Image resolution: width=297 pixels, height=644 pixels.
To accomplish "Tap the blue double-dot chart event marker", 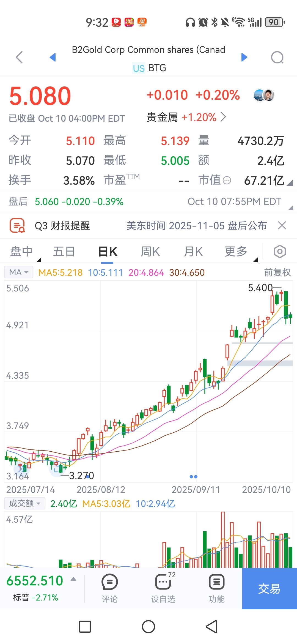I will coord(193,477).
